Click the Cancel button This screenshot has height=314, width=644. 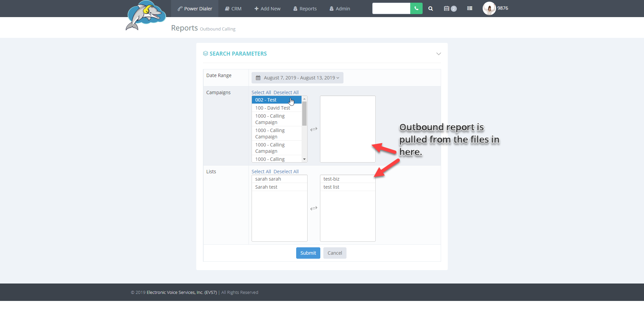tap(335, 253)
